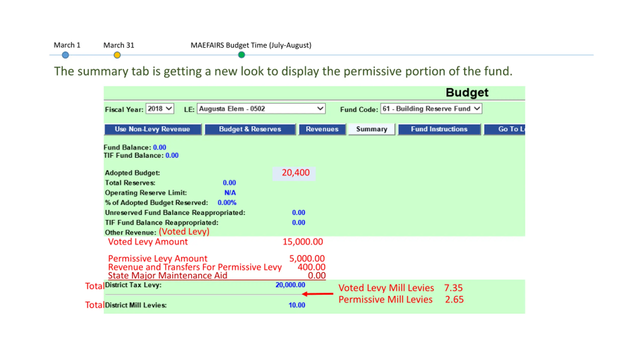Click the Revenue and Transfers 400.00 value

311,267
